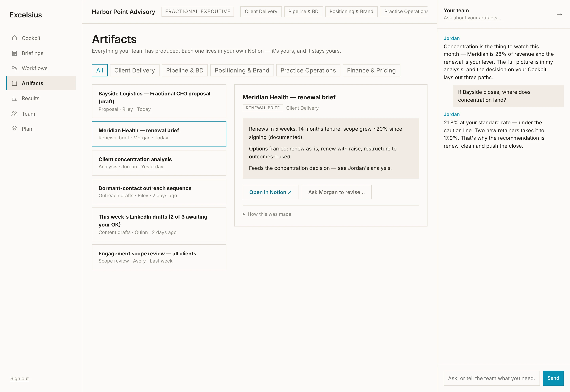The image size is (570, 392).
Task: Click the Artifacts box icon
Action: (14, 83)
